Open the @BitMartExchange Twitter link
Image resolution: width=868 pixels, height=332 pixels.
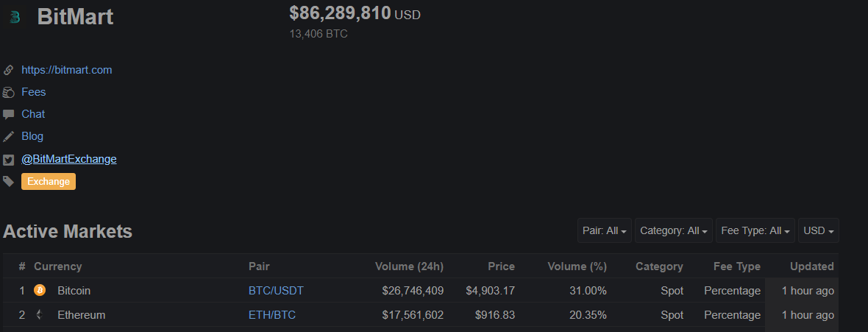pyautogui.click(x=68, y=159)
